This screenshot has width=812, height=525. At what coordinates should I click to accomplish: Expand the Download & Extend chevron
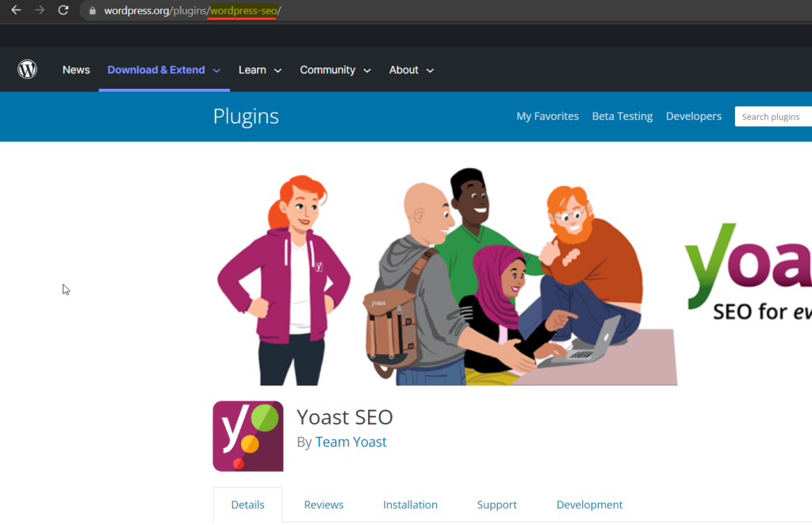tap(216, 71)
